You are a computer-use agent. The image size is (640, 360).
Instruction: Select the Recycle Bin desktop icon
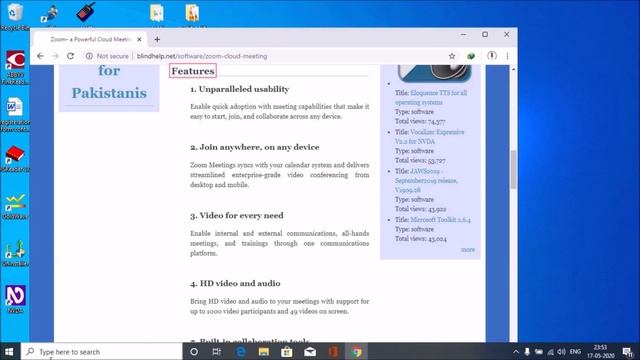[x=15, y=16]
